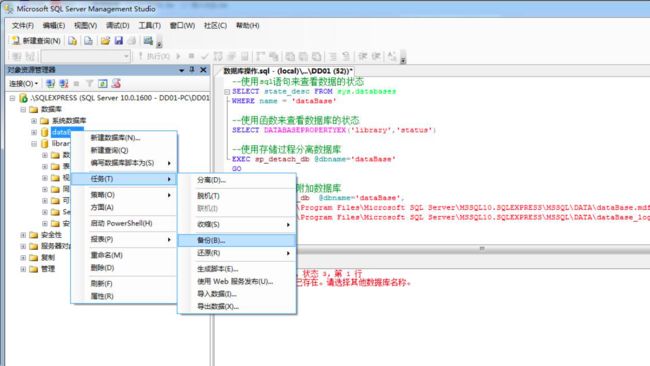
Task: Open the available databases combo box
Action: tap(86, 56)
